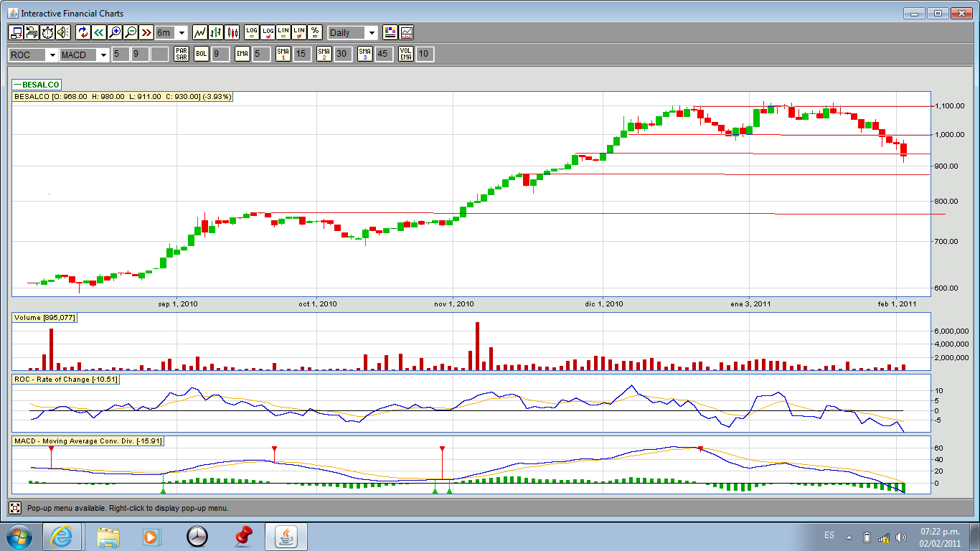Toggle the BOL Bollinger bands overlay
The image size is (980, 551).
[202, 54]
